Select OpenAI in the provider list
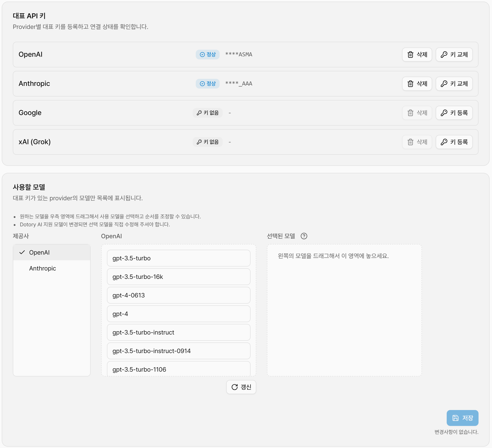This screenshot has height=448, width=492. (x=51, y=252)
